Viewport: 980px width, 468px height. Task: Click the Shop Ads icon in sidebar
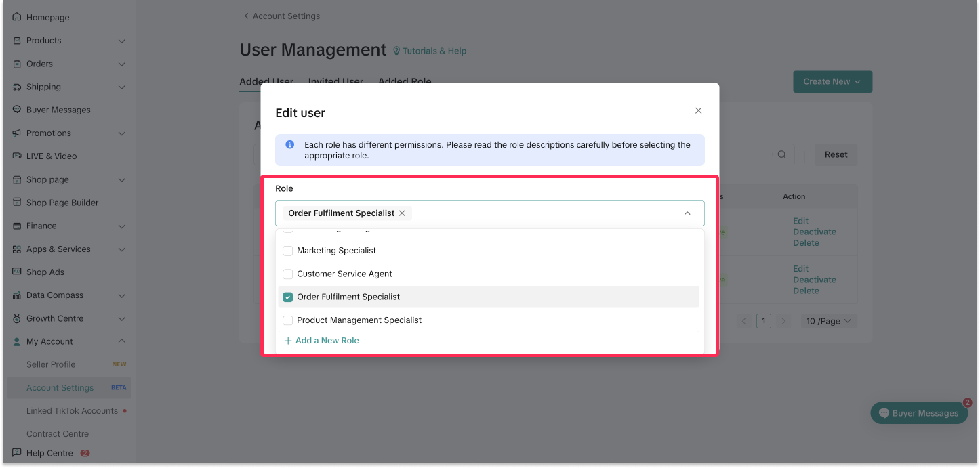(x=17, y=272)
